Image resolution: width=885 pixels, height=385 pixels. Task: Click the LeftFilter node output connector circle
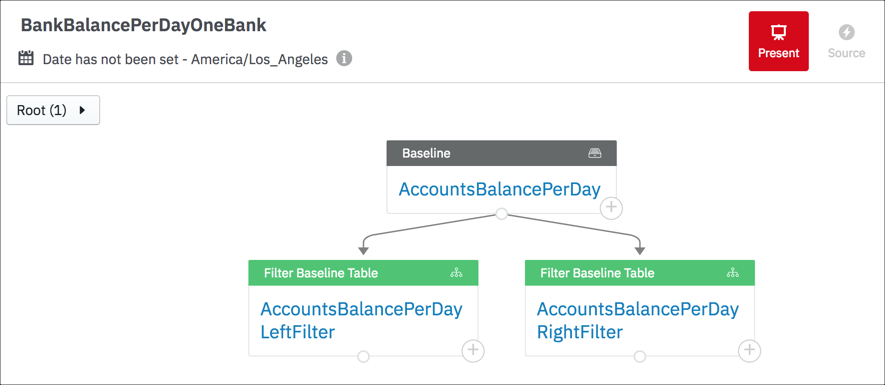363,356
